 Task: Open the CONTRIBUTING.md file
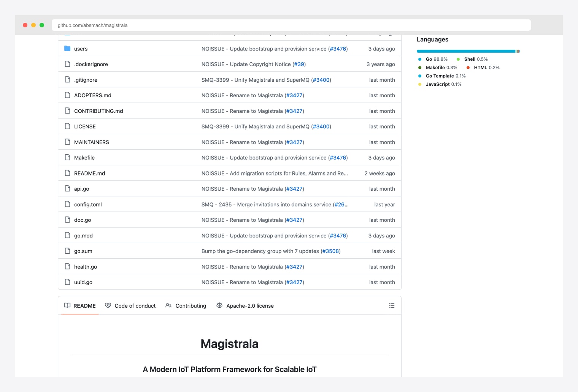pos(98,111)
